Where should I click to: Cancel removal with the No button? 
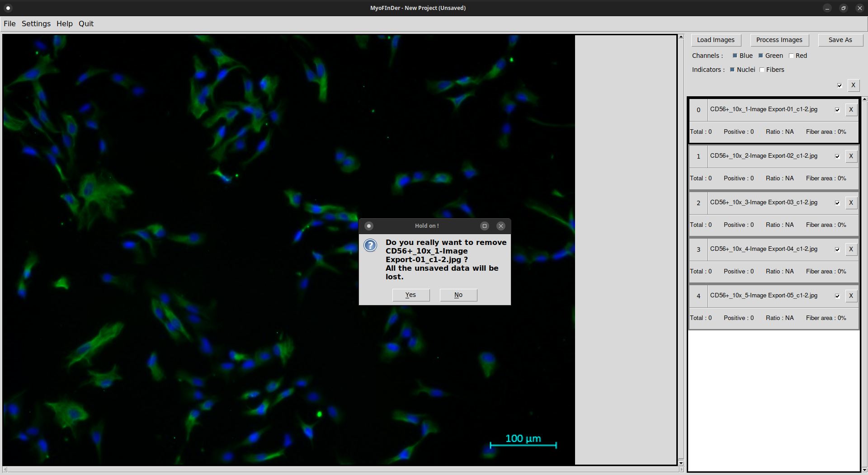tap(458, 295)
